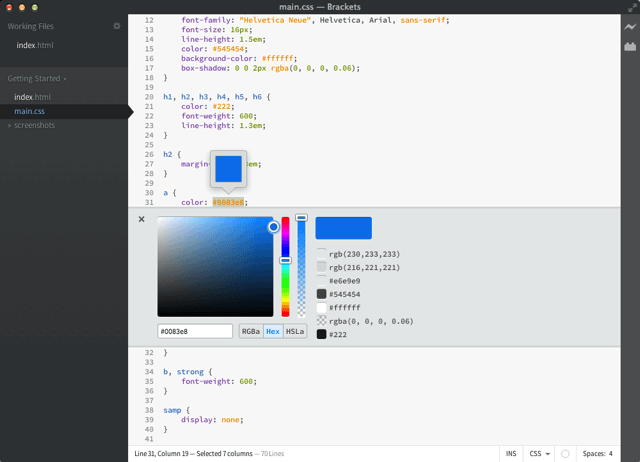Image resolution: width=640 pixels, height=462 pixels.
Task: Click the large blue current color swatch
Action: tap(343, 228)
